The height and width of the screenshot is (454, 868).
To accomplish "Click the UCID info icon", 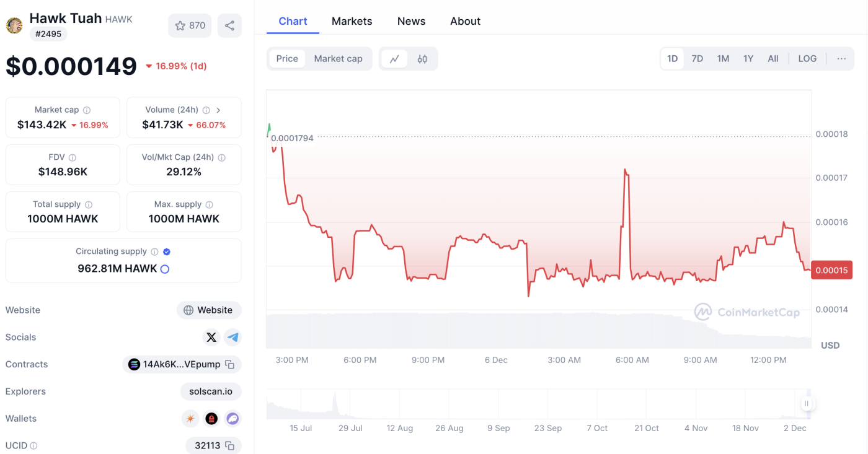I will (x=34, y=446).
